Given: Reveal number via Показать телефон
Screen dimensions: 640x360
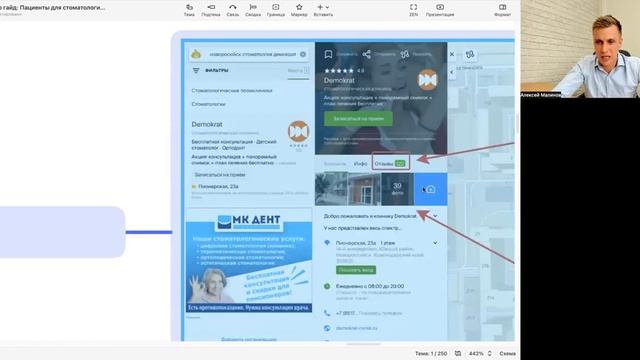Looking at the screenshot, I should (380, 313).
